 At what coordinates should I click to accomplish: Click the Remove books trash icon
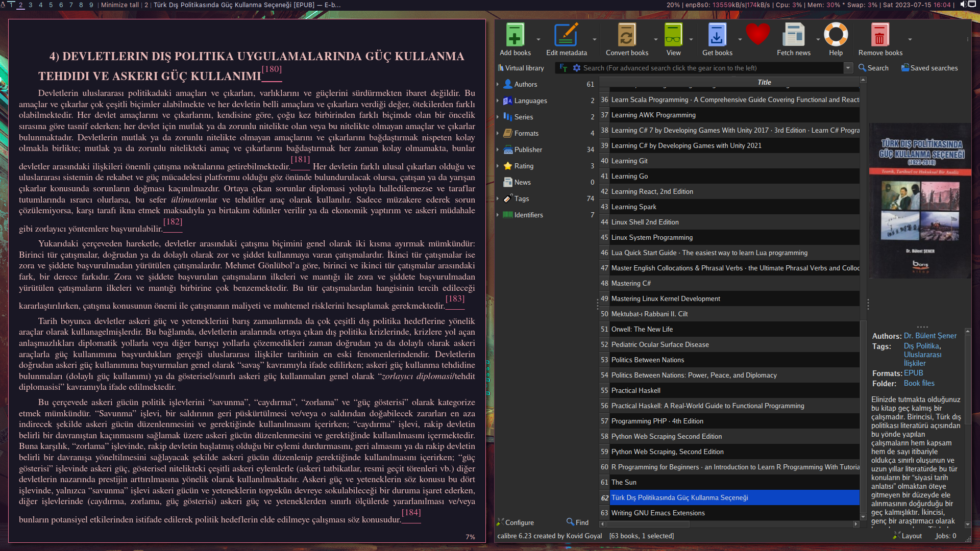tap(879, 36)
